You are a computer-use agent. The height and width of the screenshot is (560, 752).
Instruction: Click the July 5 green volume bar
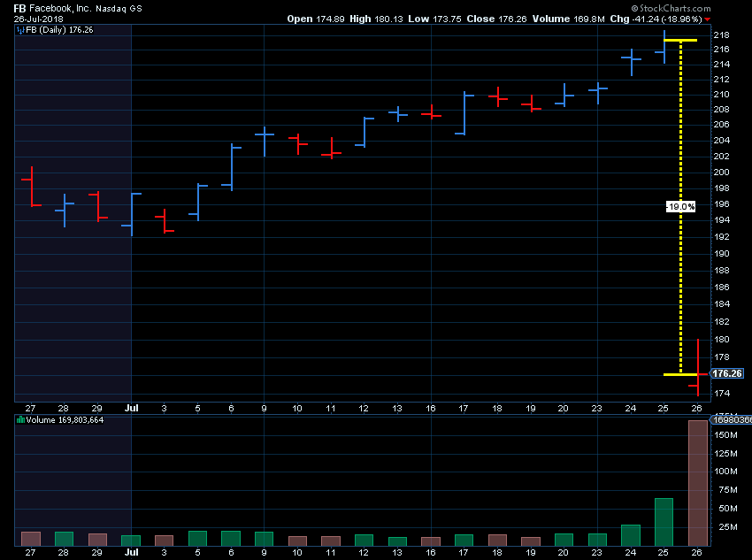(197, 539)
